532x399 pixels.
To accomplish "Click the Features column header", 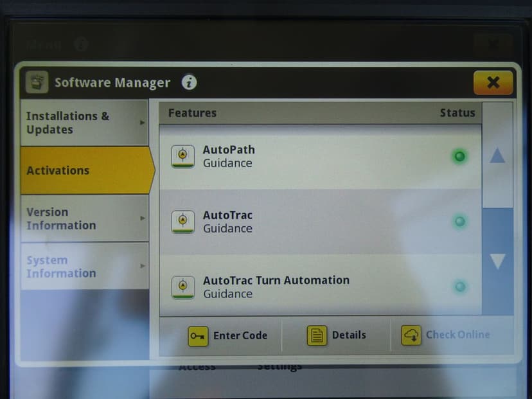I will point(192,113).
